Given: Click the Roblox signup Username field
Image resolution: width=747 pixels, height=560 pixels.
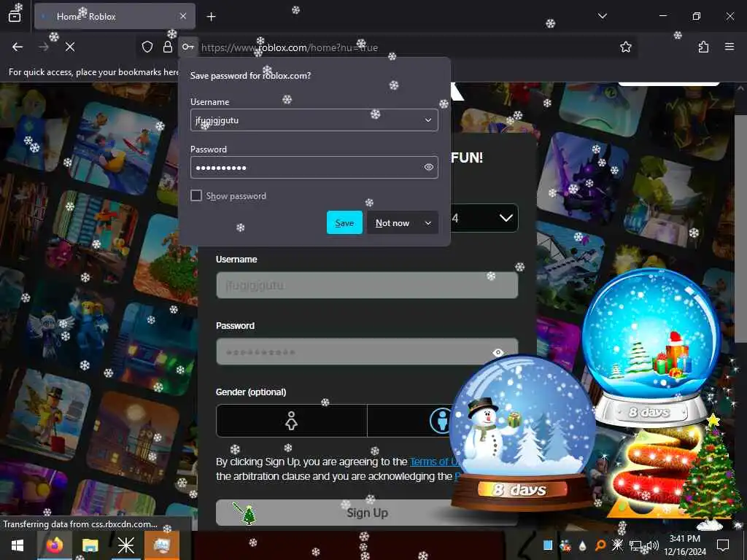Looking at the screenshot, I should coord(367,285).
